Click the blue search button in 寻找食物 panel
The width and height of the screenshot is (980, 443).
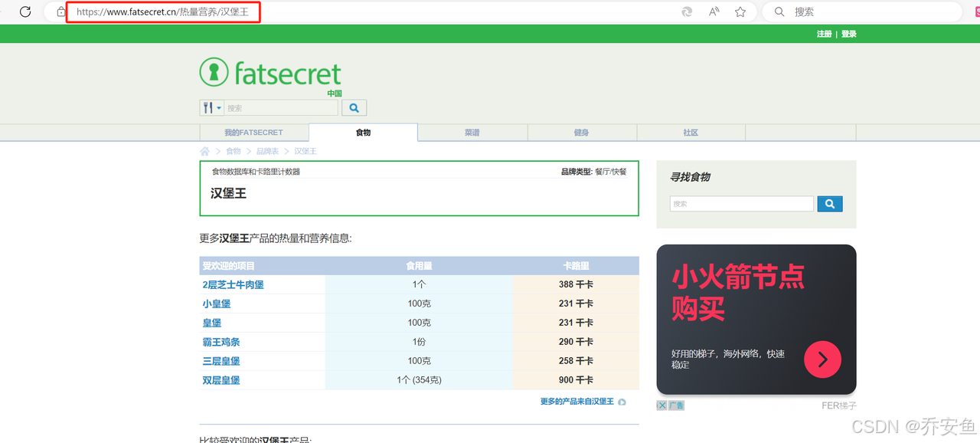click(830, 204)
